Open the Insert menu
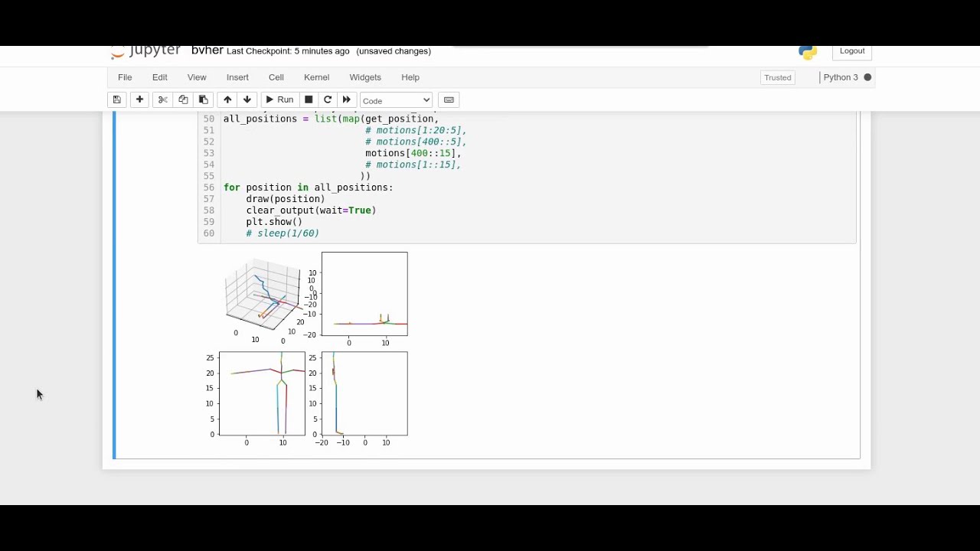The width and height of the screenshot is (980, 551). tap(237, 77)
